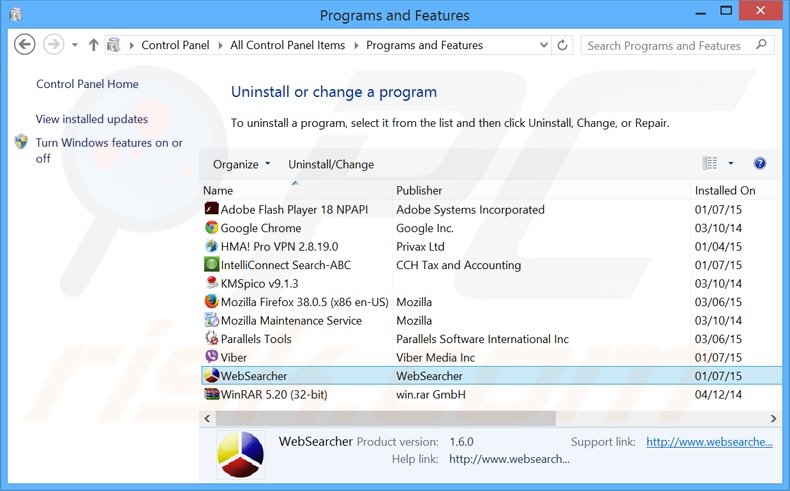
Task: Go up one level with Up arrow
Action: (x=93, y=45)
